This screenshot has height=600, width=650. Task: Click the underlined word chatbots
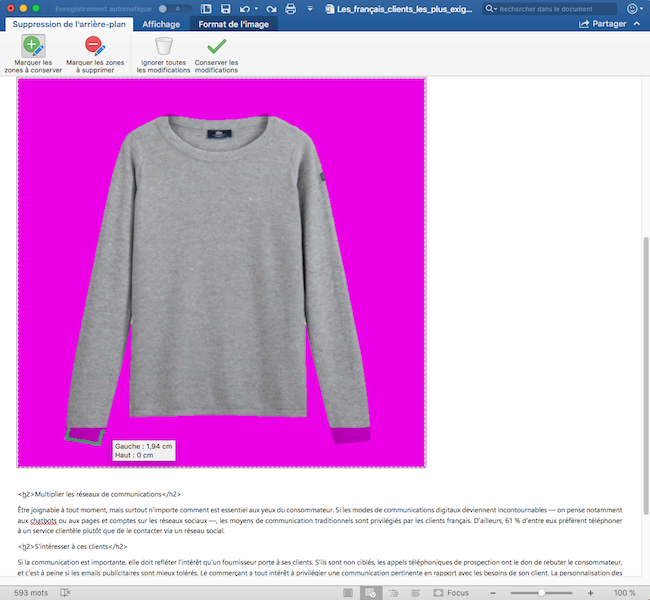43,520
